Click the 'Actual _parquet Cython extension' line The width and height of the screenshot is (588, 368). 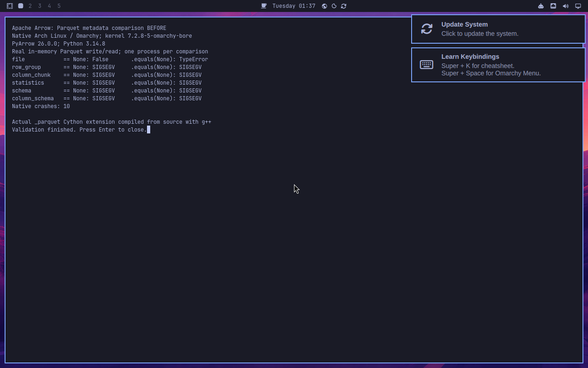point(112,122)
